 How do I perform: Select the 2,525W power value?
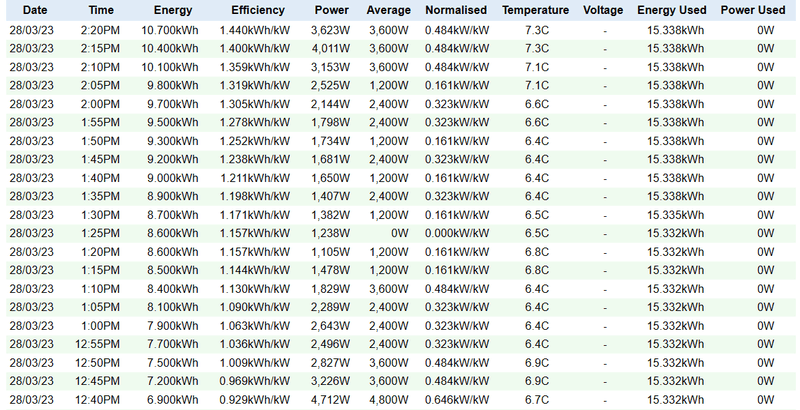330,86
